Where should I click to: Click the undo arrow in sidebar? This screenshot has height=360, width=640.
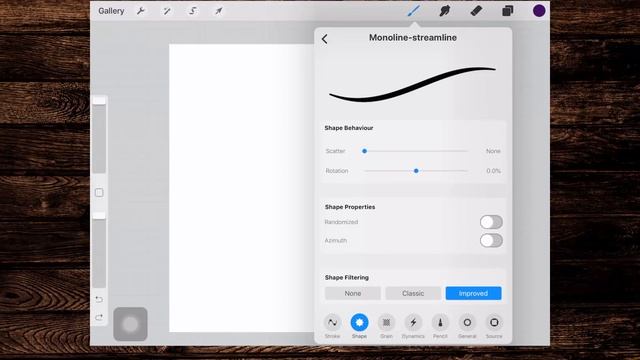pos(99,299)
